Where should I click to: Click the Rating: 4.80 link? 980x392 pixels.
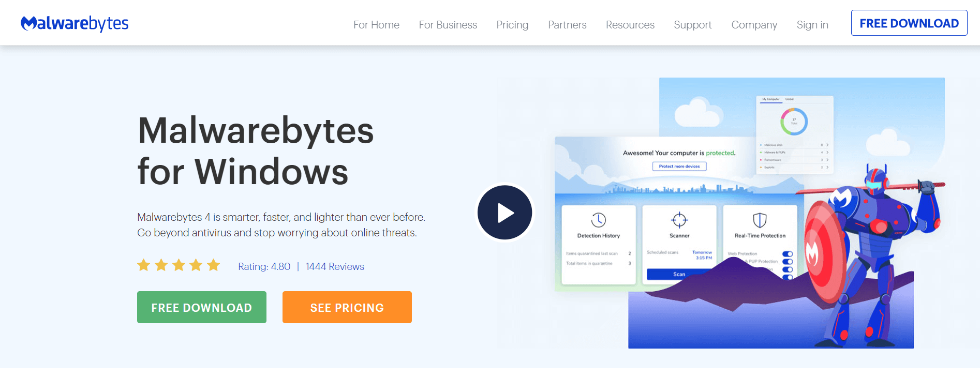pyautogui.click(x=264, y=266)
